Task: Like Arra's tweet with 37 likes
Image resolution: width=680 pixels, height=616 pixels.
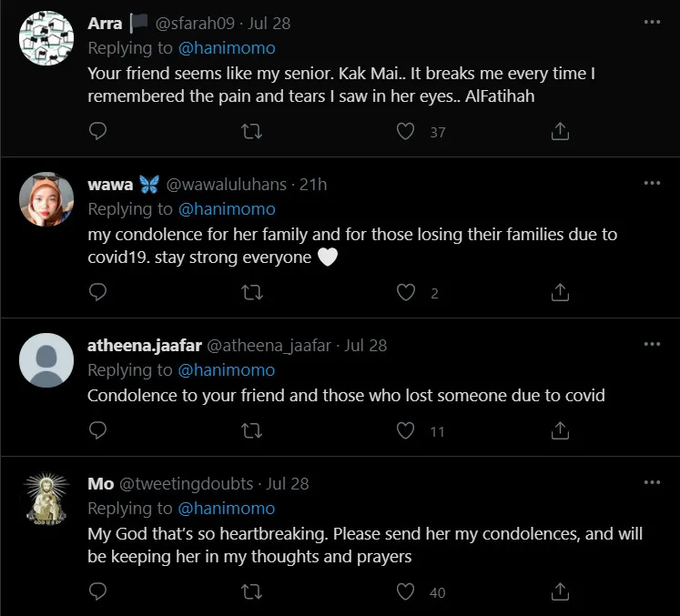Action: click(406, 132)
